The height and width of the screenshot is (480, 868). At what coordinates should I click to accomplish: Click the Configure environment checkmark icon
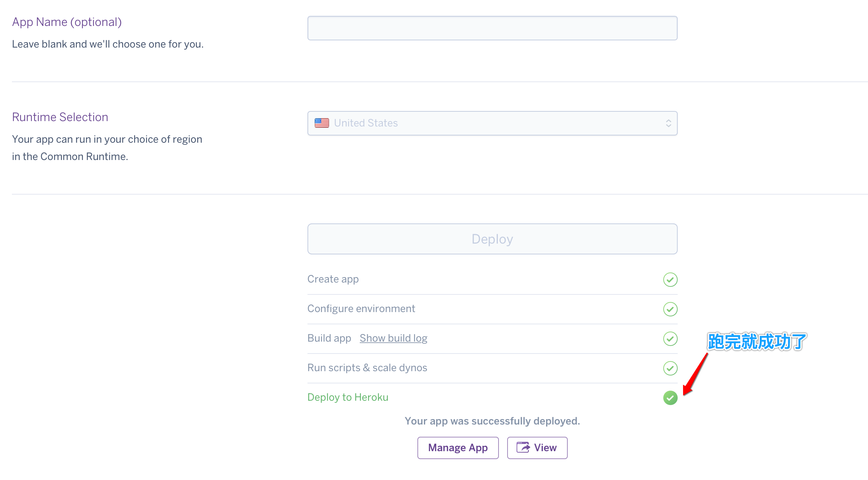pyautogui.click(x=670, y=309)
